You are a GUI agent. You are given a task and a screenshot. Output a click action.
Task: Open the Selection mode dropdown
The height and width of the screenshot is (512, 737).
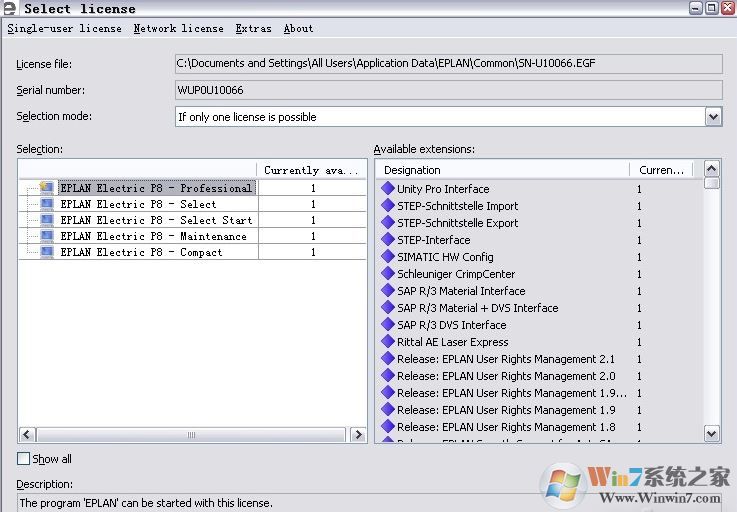[713, 117]
